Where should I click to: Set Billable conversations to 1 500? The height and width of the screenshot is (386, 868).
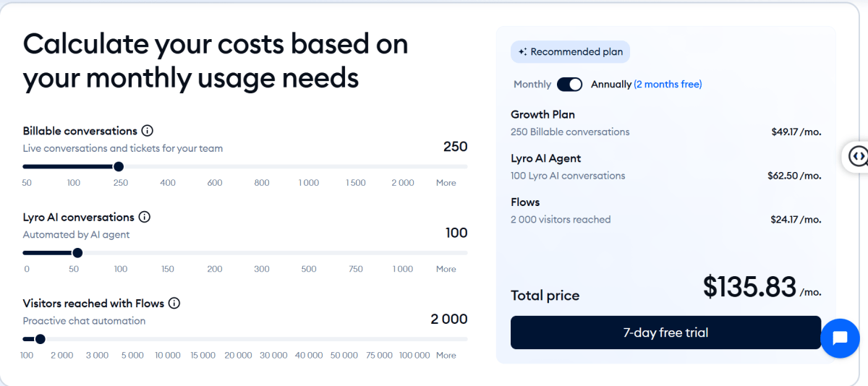[x=356, y=183]
